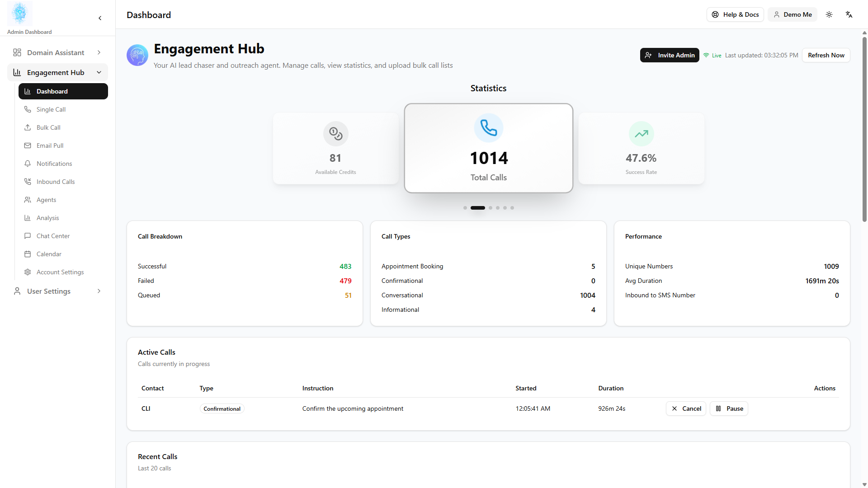
Task: Click the Started time 12:05:41 AM
Action: 533,408
